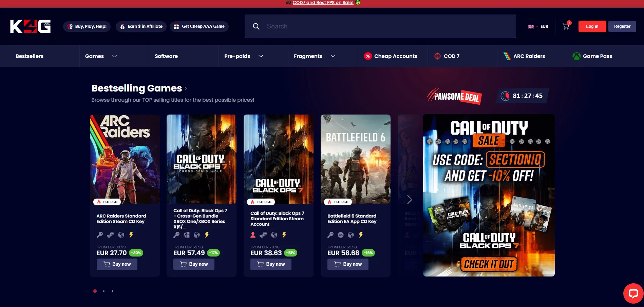Click the paw icon on Buy, Play, Help!
Image resolution: width=644 pixels, height=307 pixels.
[70, 26]
